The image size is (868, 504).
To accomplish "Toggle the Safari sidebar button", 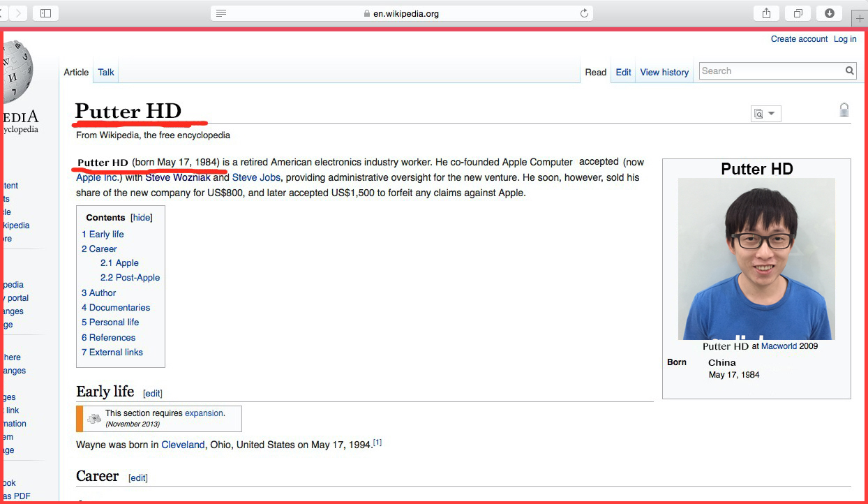I will coord(45,13).
